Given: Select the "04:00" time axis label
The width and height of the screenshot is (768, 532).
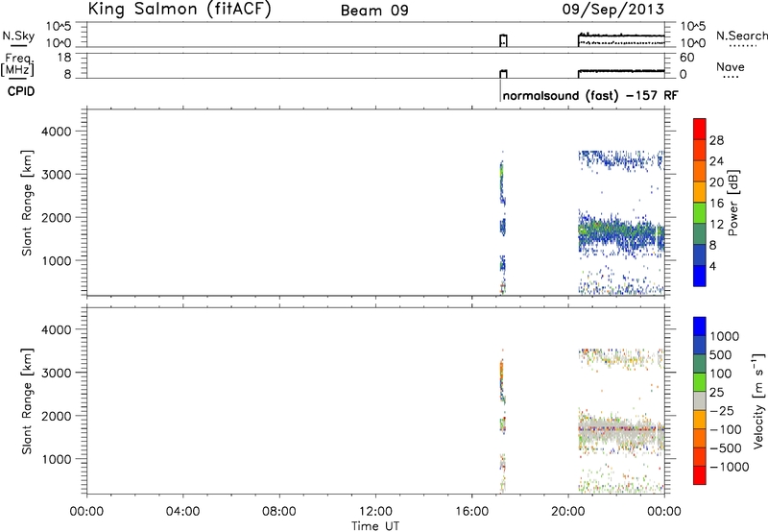Looking at the screenshot, I should (182, 511).
